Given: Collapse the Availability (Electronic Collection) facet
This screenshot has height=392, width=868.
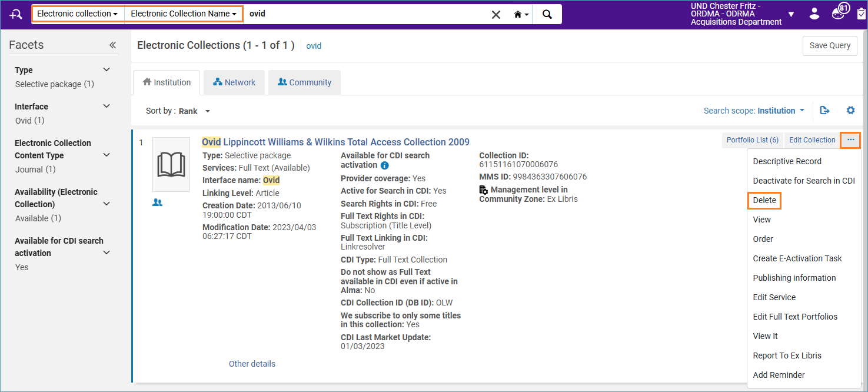Looking at the screenshot, I should tap(107, 204).
